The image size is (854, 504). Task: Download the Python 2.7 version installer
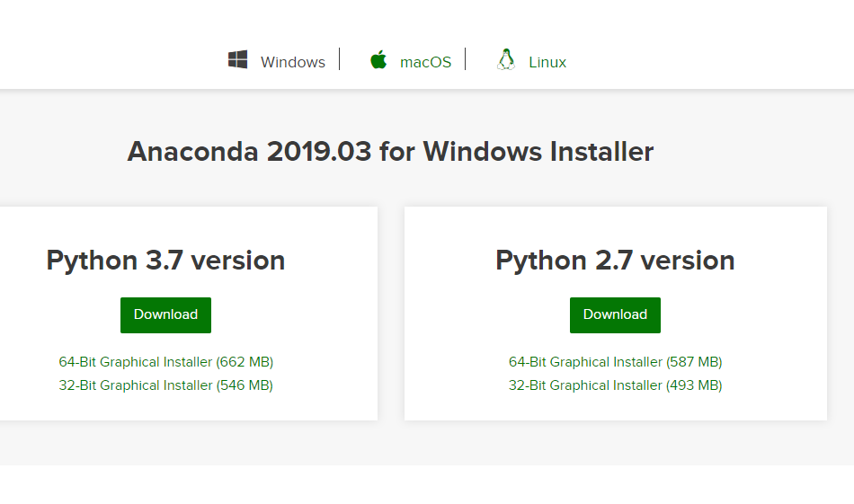click(x=615, y=315)
